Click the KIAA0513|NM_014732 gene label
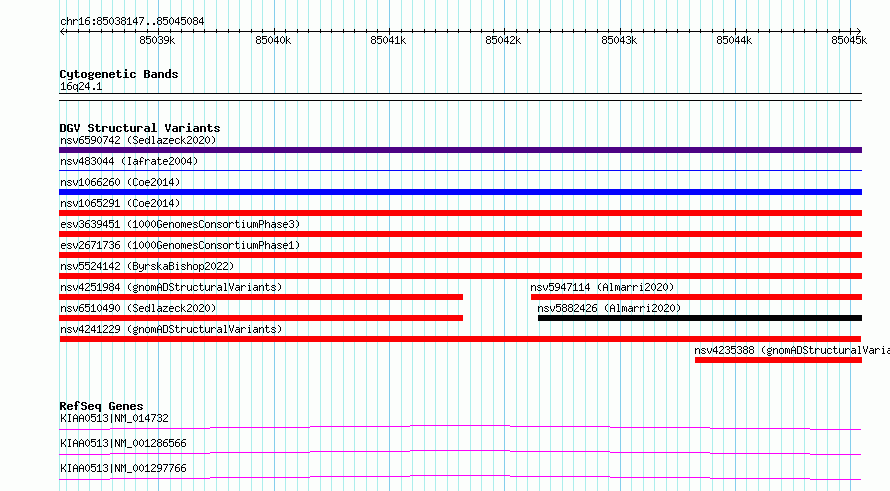Image resolution: width=890 pixels, height=491 pixels. coord(114,418)
